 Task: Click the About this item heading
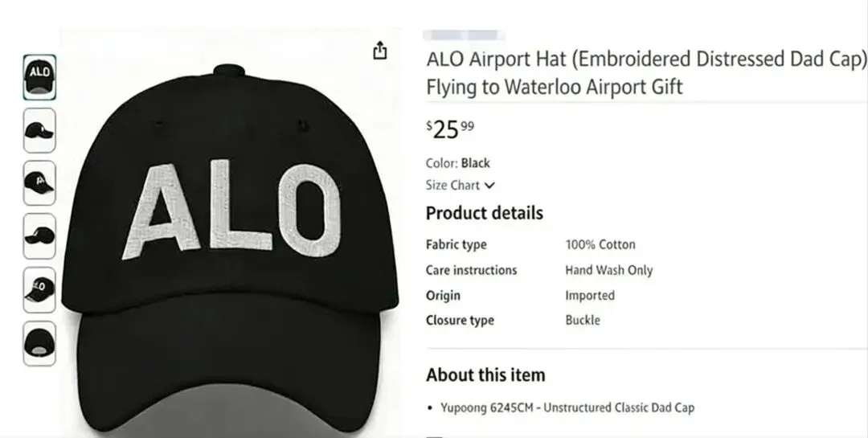pos(485,375)
